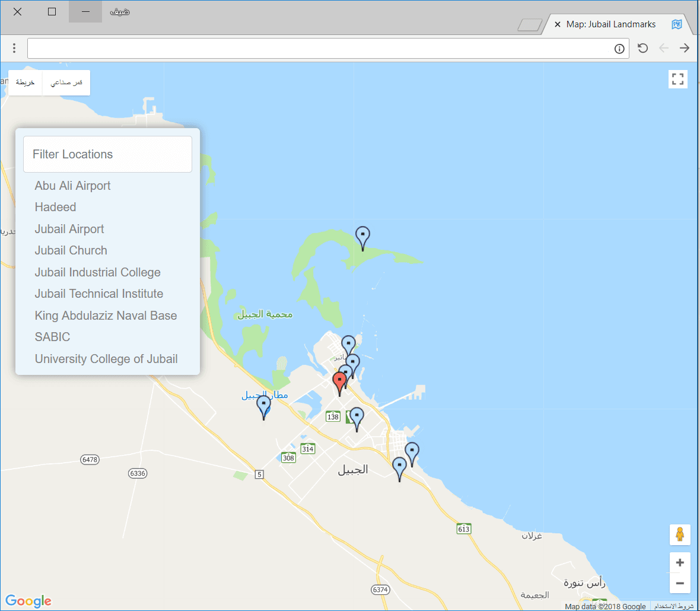Open terms of use link (شروط الاستخدام)

(674, 606)
